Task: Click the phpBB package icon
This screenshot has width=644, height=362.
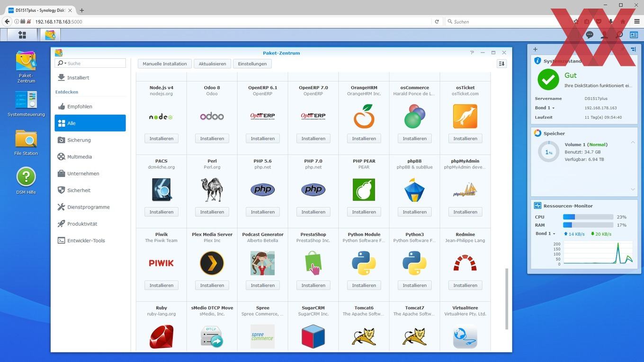Action: (415, 190)
